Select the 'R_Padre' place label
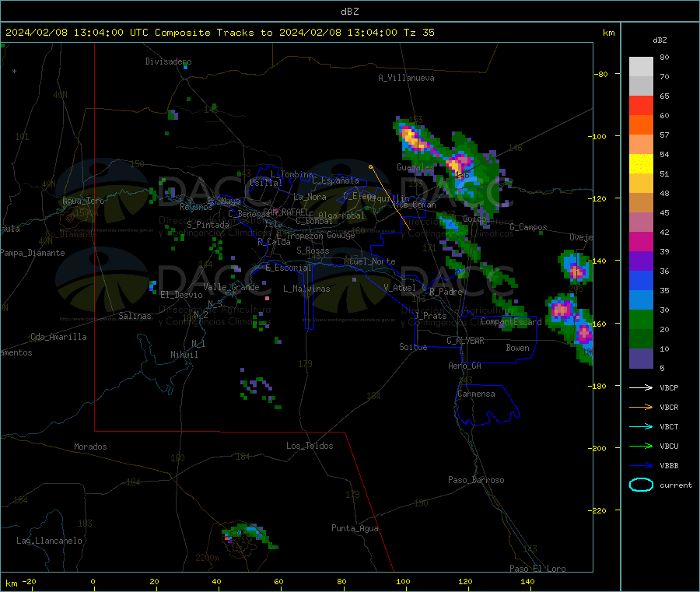The width and height of the screenshot is (700, 592). (446, 292)
